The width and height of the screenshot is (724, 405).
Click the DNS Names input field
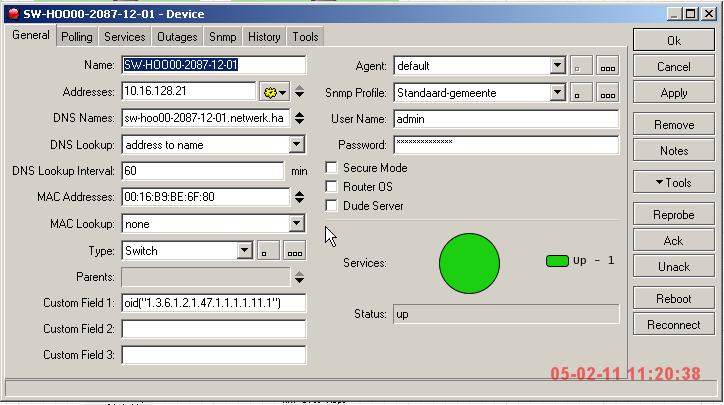point(206,118)
